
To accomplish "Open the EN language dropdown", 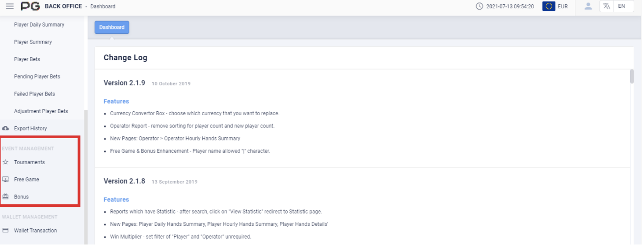I will 621,6.
